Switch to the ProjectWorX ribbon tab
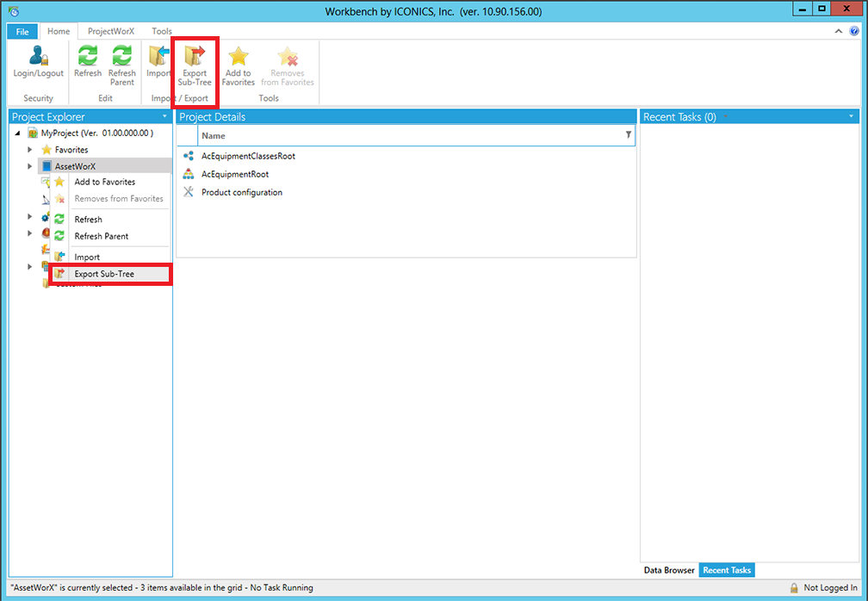The width and height of the screenshot is (868, 601). point(110,31)
